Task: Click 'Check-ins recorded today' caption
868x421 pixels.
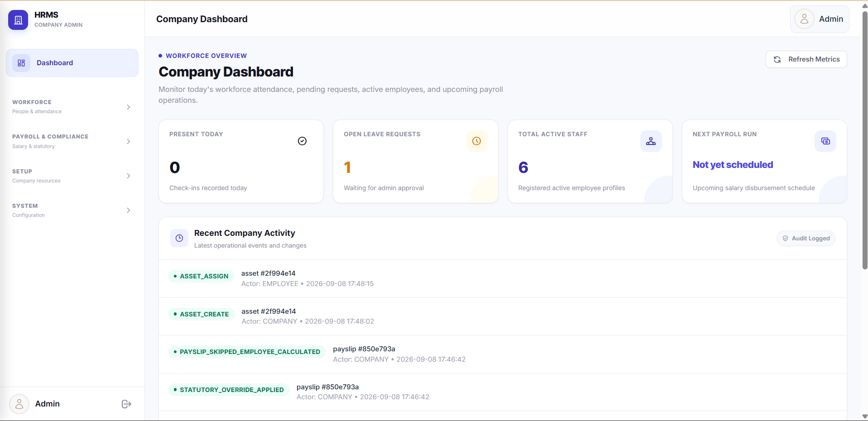Action: pos(208,188)
